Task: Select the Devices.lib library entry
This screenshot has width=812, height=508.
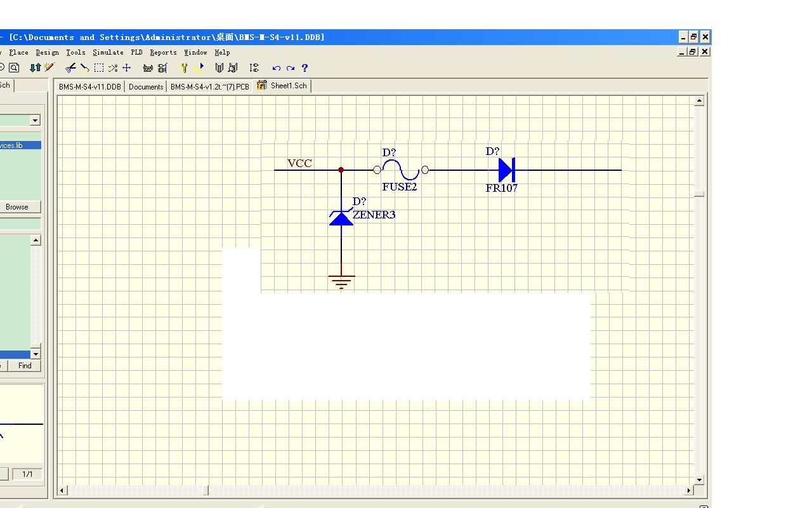Action: tap(20, 145)
